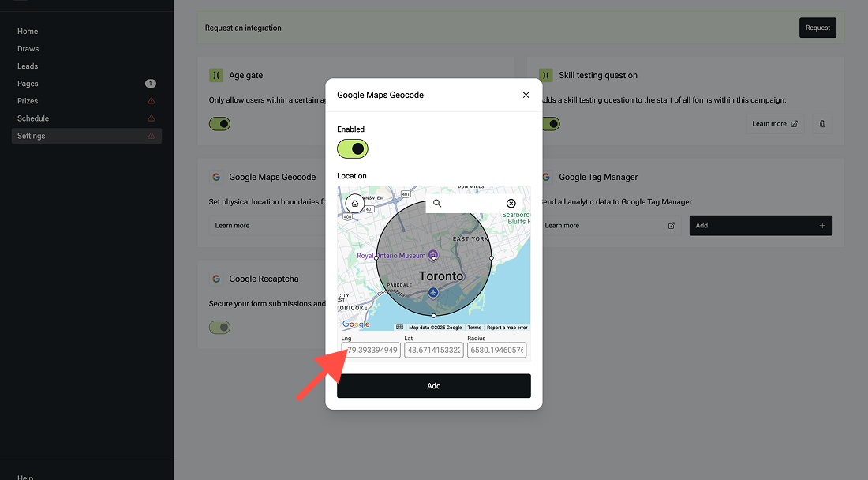The width and height of the screenshot is (868, 480).
Task: Open Help in the sidebar
Action: click(x=25, y=477)
